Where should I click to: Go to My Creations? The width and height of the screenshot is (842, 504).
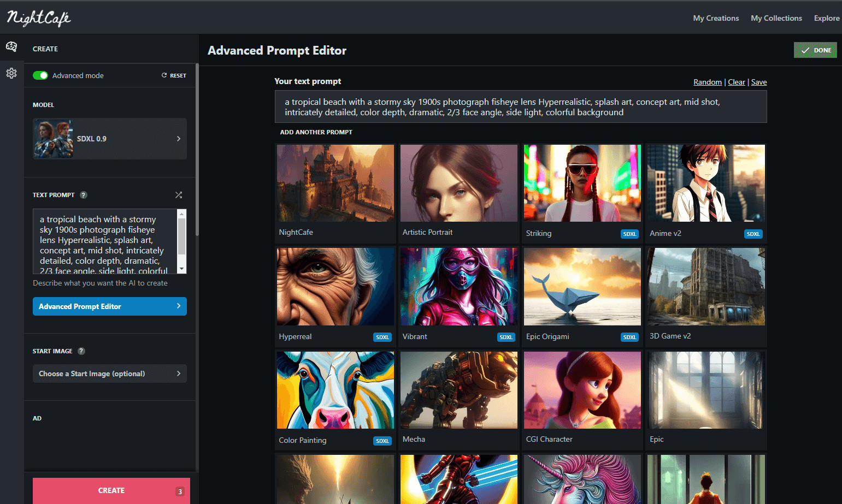coord(716,18)
